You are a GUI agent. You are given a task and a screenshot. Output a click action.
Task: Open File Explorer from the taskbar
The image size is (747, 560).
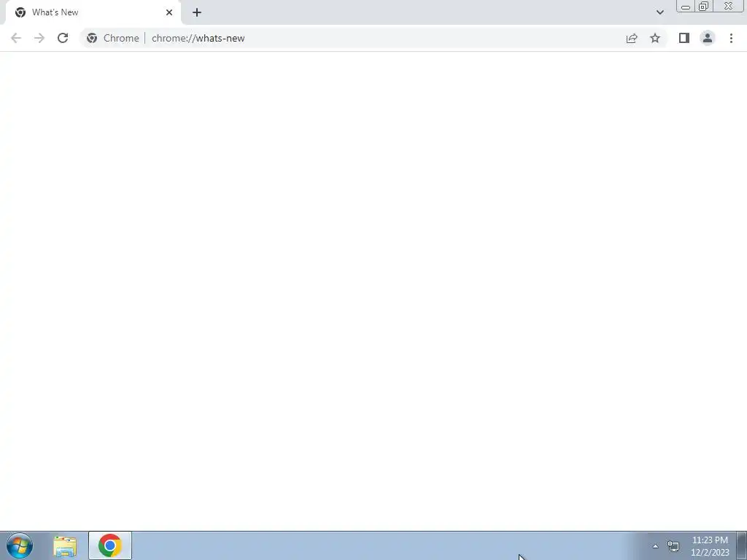tap(65, 545)
